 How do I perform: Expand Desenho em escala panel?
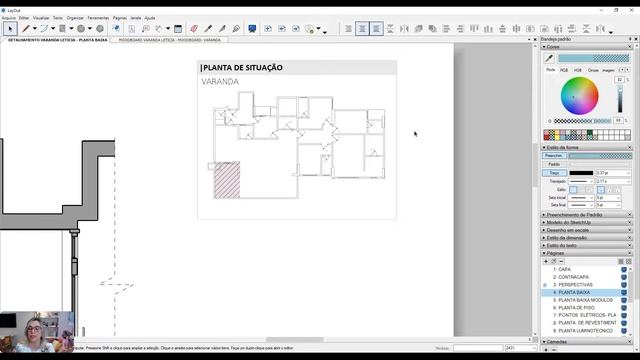pyautogui.click(x=587, y=230)
